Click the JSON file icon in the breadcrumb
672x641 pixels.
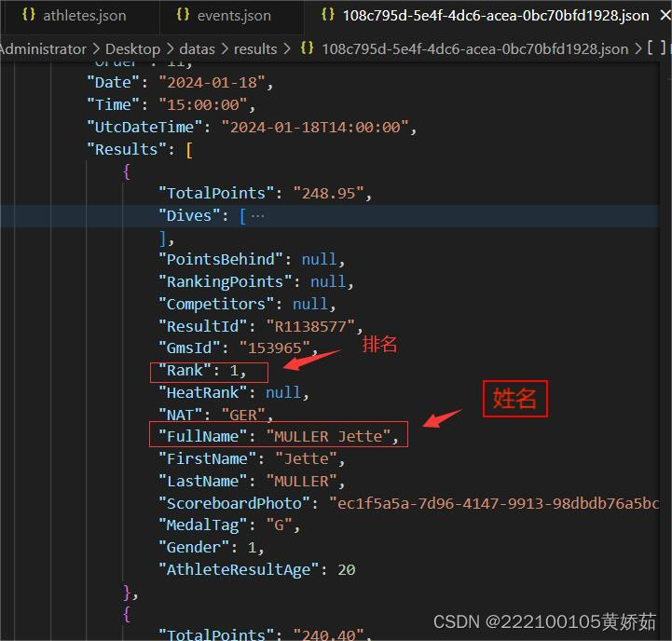click(307, 48)
